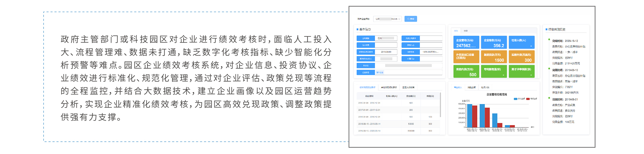644x154 pixels.
Task: Click the 融资贷款(万元) orange card
Action: pyautogui.click(x=494, y=57)
